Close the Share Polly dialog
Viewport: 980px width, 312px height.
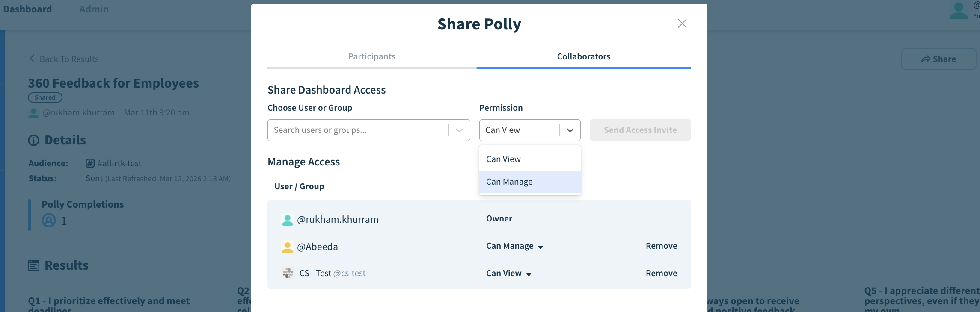[682, 24]
